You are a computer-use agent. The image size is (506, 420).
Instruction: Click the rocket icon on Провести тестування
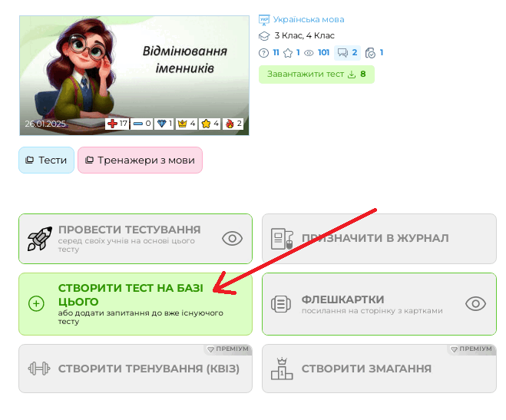(39, 239)
